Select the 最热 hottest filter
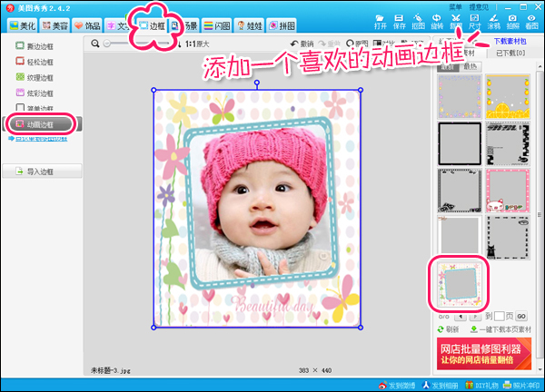Viewport: 545px width, 392px height. (470, 66)
